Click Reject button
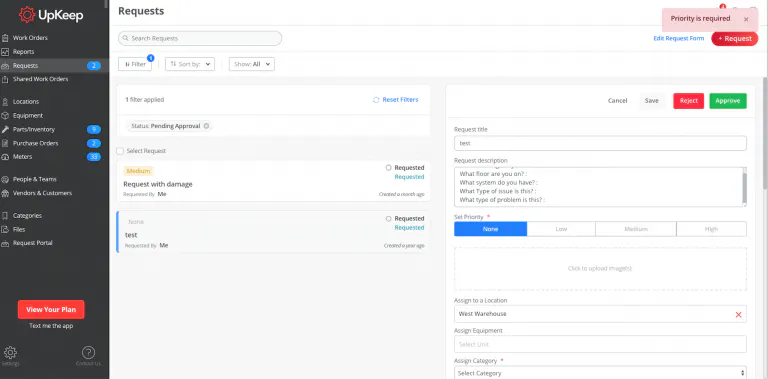This screenshot has width=768, height=379. coord(689,101)
